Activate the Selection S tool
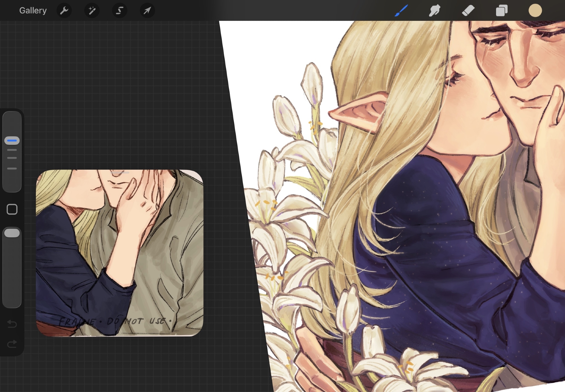565x392 pixels. tap(119, 11)
